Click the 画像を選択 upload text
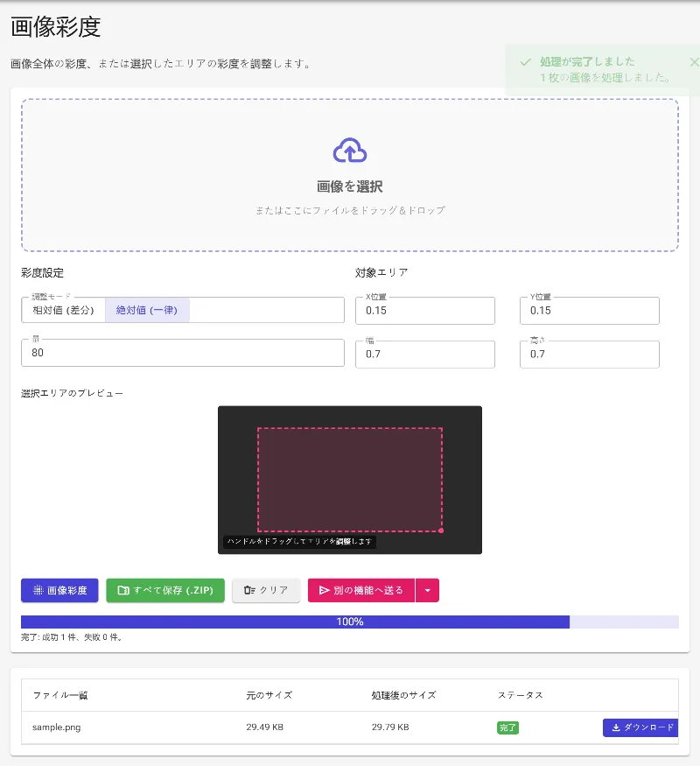 349,186
